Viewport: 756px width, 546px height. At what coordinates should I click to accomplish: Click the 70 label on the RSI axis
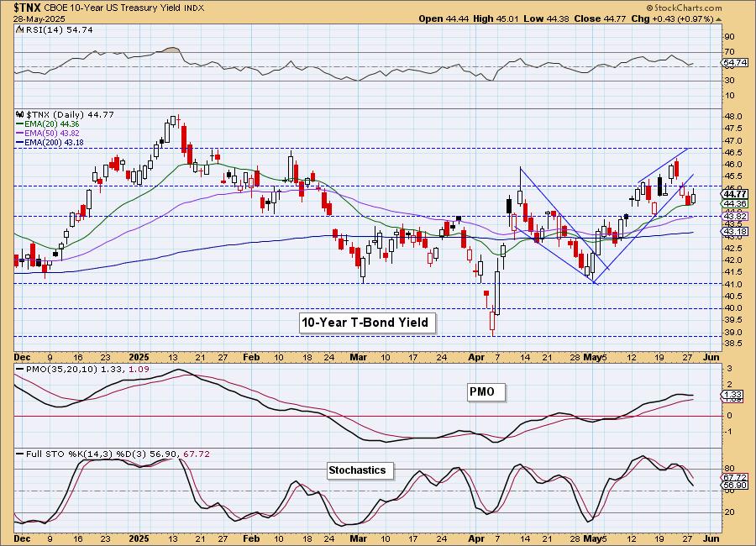pyautogui.click(x=729, y=51)
